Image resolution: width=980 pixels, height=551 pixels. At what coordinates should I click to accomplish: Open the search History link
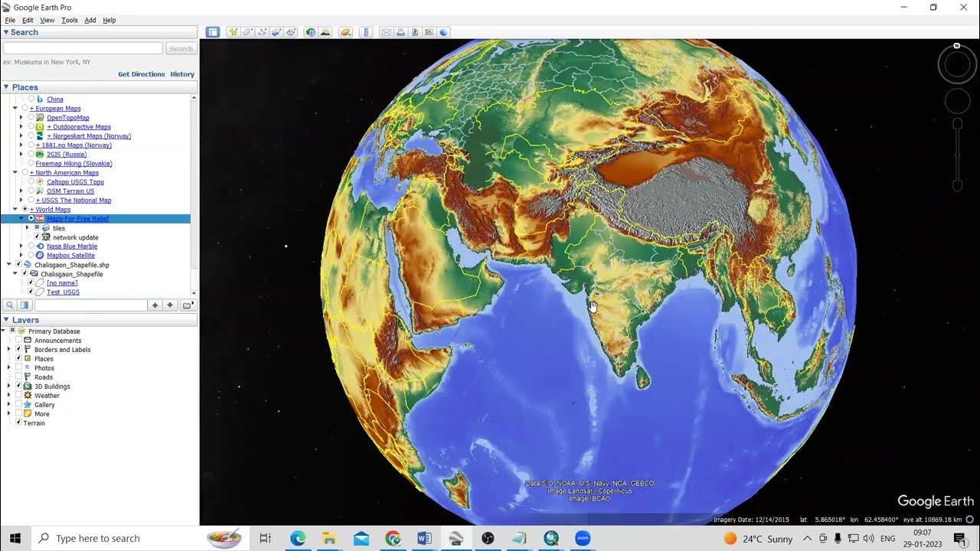point(182,74)
